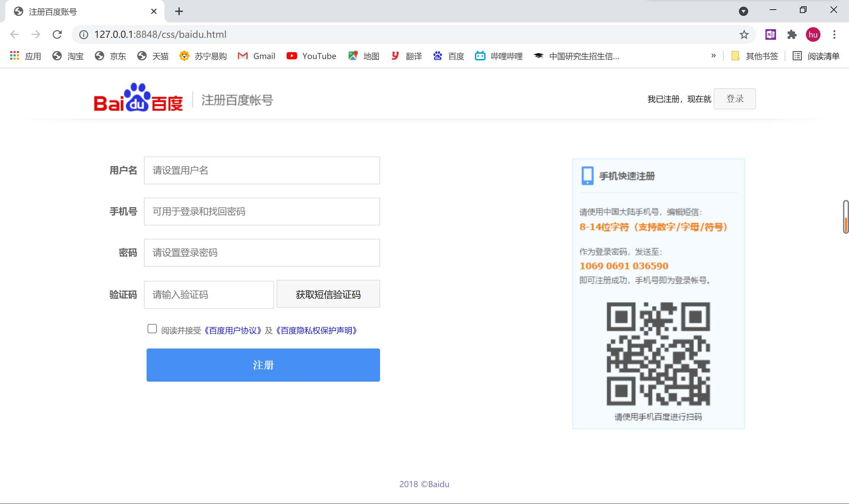Viewport: 849px width, 504px height.
Task: Open the extensions puzzle icon
Action: (x=792, y=34)
